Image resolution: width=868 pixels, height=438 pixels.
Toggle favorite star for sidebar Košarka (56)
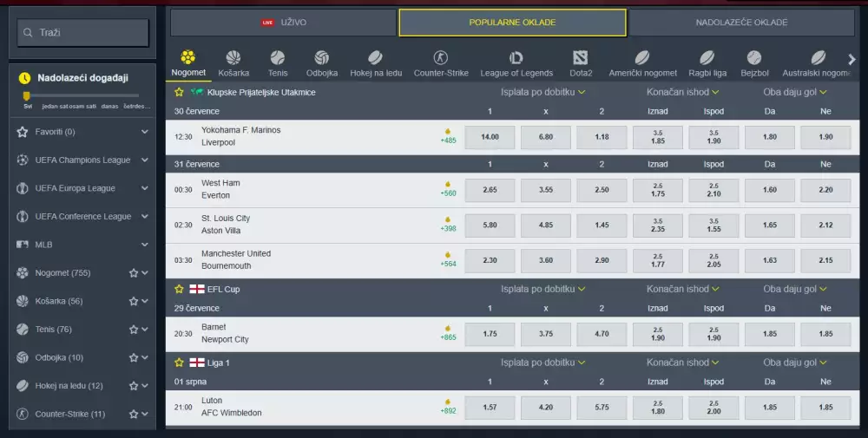click(134, 301)
